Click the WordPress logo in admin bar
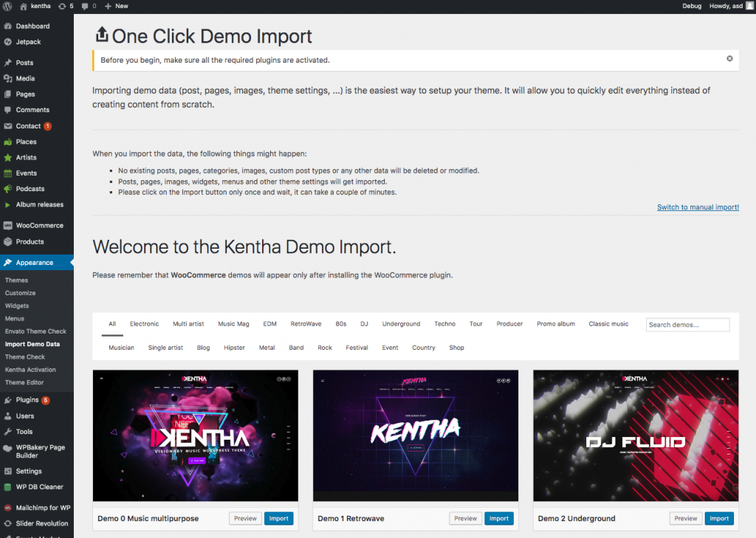Screen dimensions: 756x538 [x=7, y=6]
